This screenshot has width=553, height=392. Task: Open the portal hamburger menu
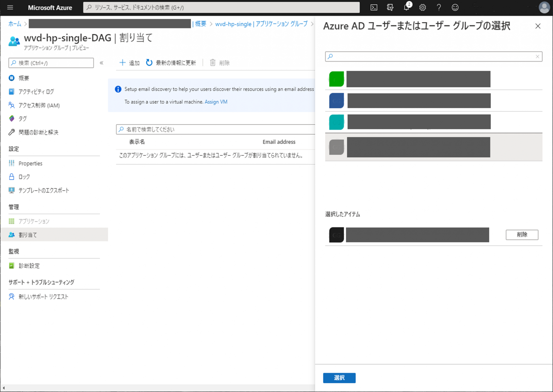(x=10, y=7)
